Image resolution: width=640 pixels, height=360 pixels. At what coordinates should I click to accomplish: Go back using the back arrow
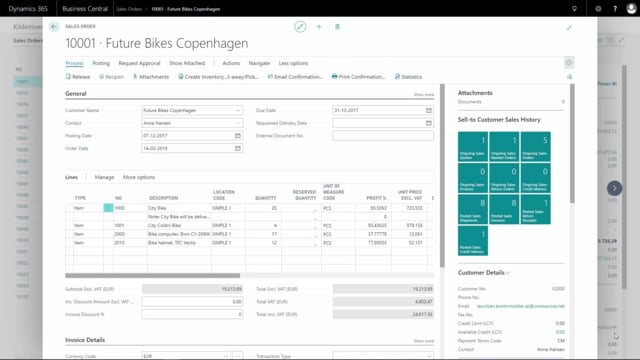coord(54,27)
